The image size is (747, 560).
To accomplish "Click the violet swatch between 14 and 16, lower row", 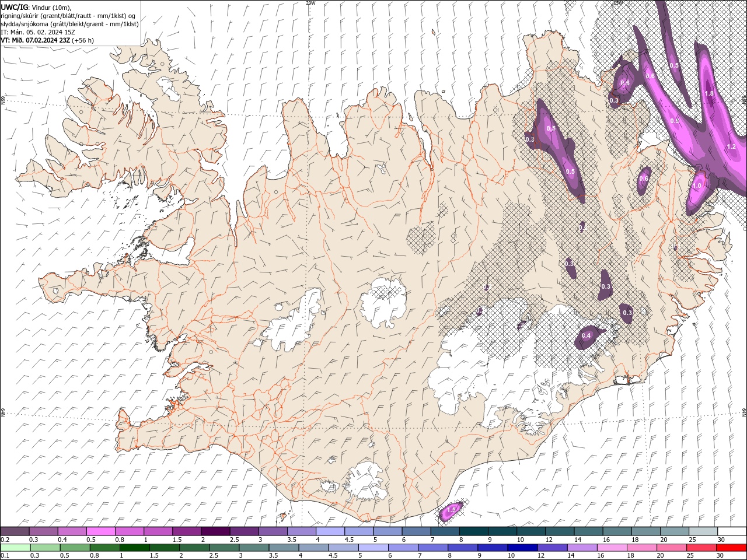I will pyautogui.click(x=581, y=548).
